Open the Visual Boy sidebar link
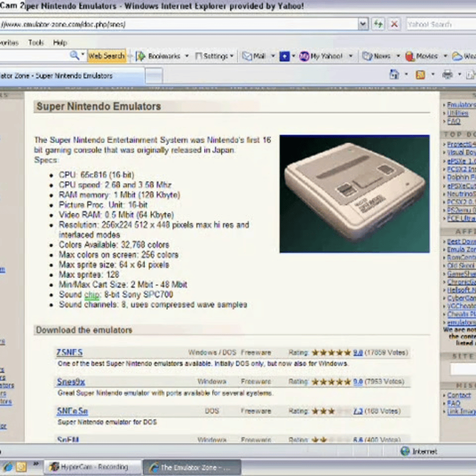The width and height of the screenshot is (476, 476). point(461,152)
